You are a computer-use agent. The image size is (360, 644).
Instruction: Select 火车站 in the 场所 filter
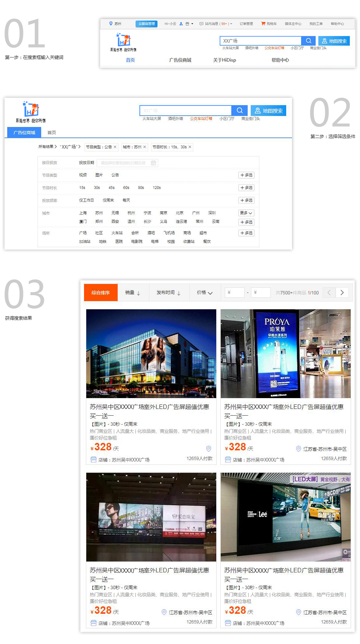pyautogui.click(x=117, y=233)
